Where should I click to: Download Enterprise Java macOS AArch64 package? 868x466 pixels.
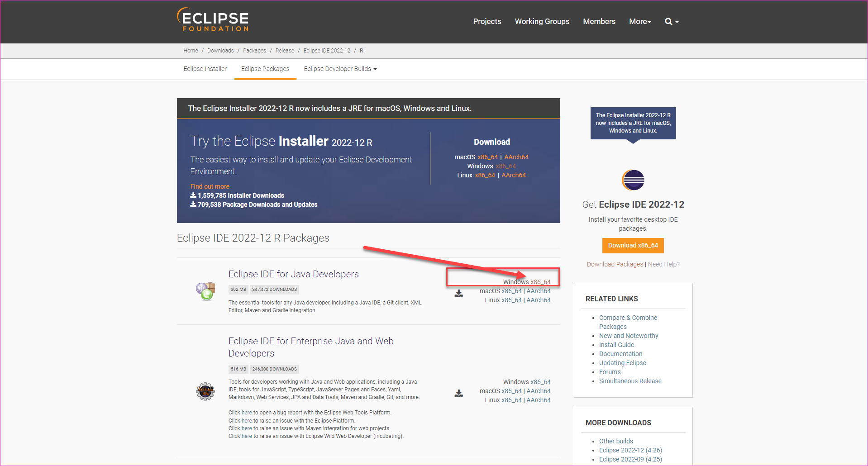point(539,391)
